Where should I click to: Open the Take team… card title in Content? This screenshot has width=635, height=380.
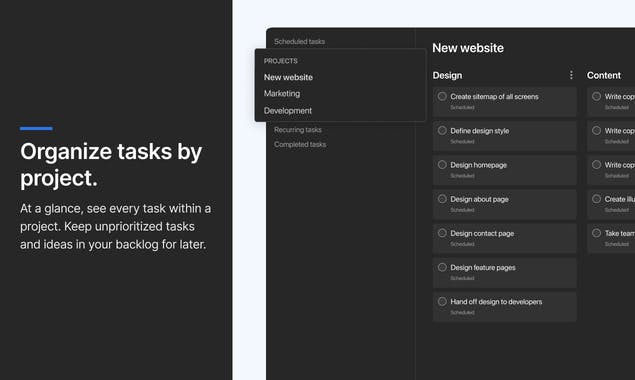coord(620,233)
